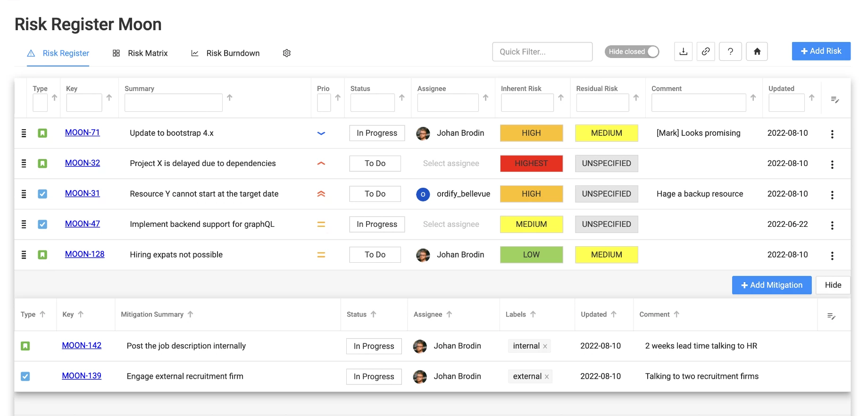
Task: Open the MOON-139 mitigation link
Action: point(82,376)
